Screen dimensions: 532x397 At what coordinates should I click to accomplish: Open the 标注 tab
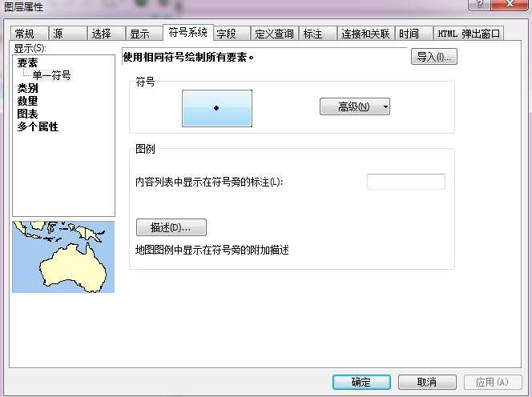pyautogui.click(x=317, y=34)
